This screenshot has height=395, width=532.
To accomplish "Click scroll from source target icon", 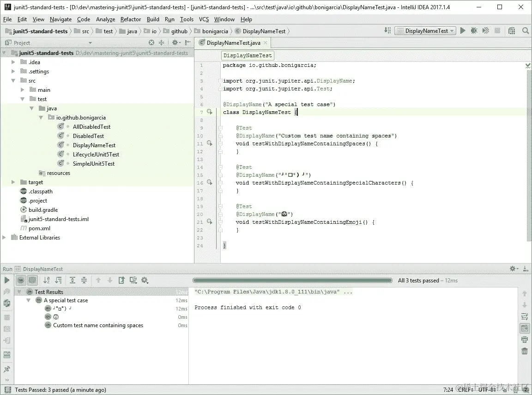I will [151, 43].
